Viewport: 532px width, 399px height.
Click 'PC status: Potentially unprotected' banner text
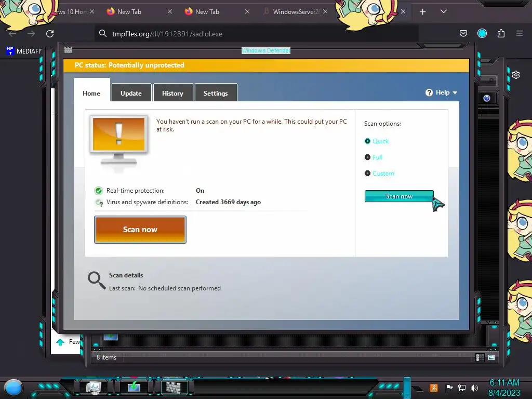(129, 65)
